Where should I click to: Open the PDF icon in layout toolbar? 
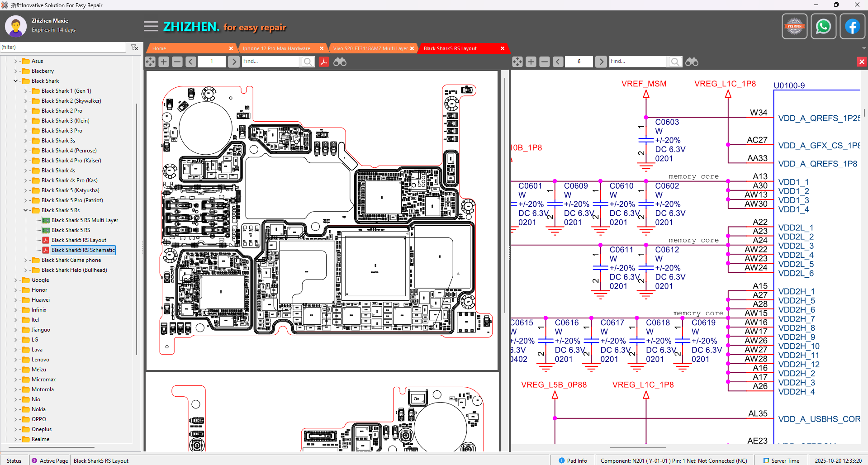(x=324, y=62)
